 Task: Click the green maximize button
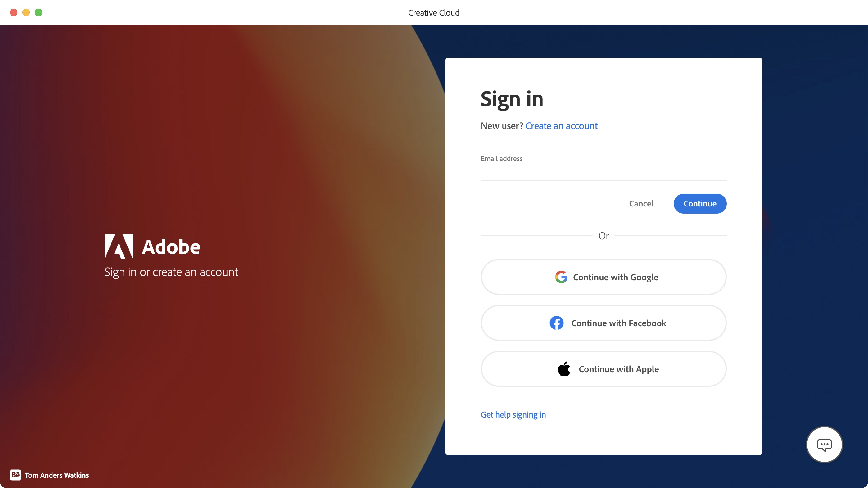[38, 12]
